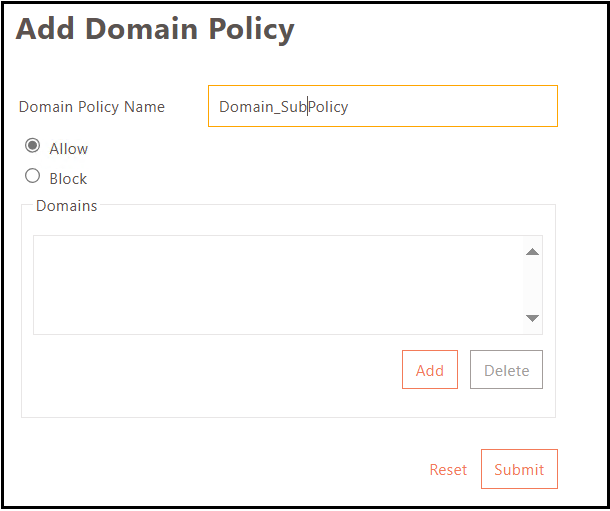
Task: Submit the domain policy form
Action: coord(519,470)
